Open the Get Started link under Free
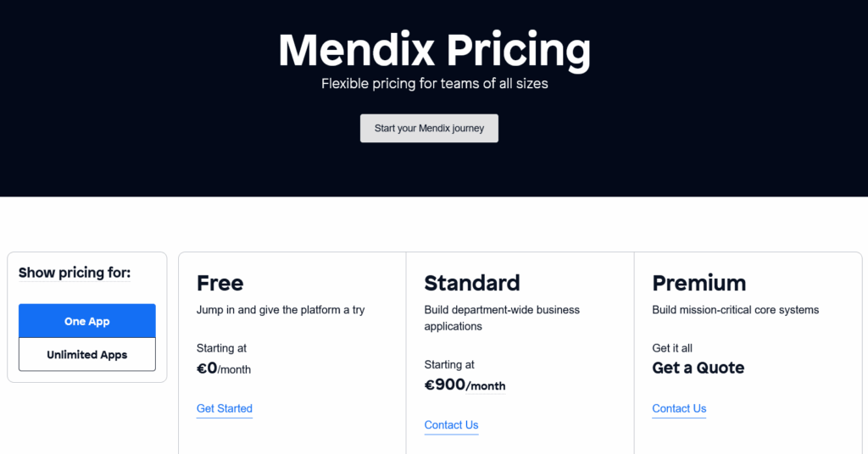Screen dimensions: 868x454 point(225,408)
